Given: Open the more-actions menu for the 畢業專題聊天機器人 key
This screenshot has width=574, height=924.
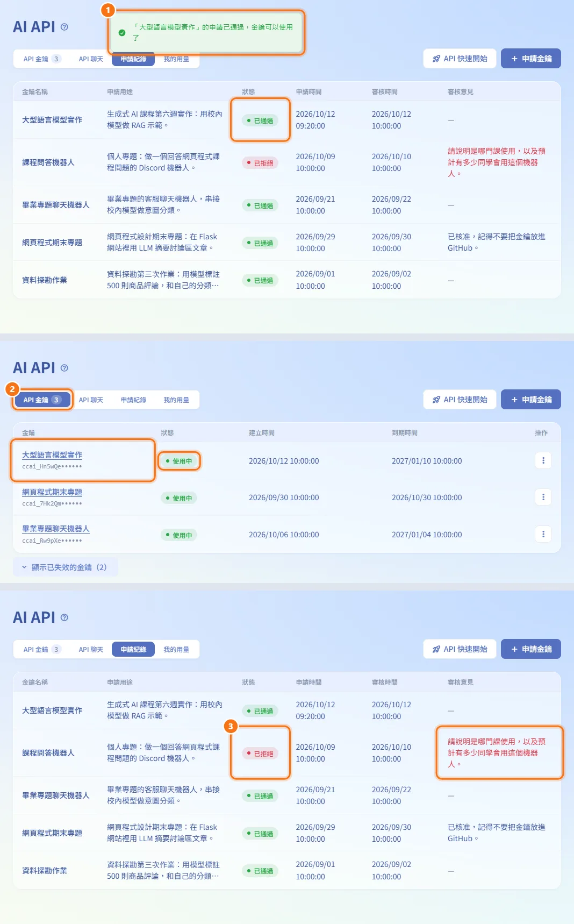Looking at the screenshot, I should click(x=543, y=534).
